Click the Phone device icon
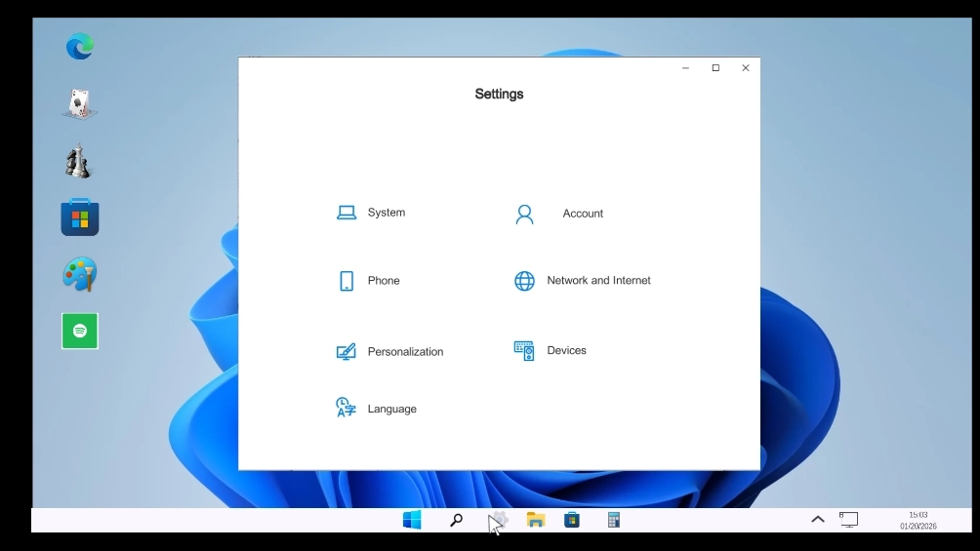Viewport: 980px width, 551px height. tap(347, 281)
